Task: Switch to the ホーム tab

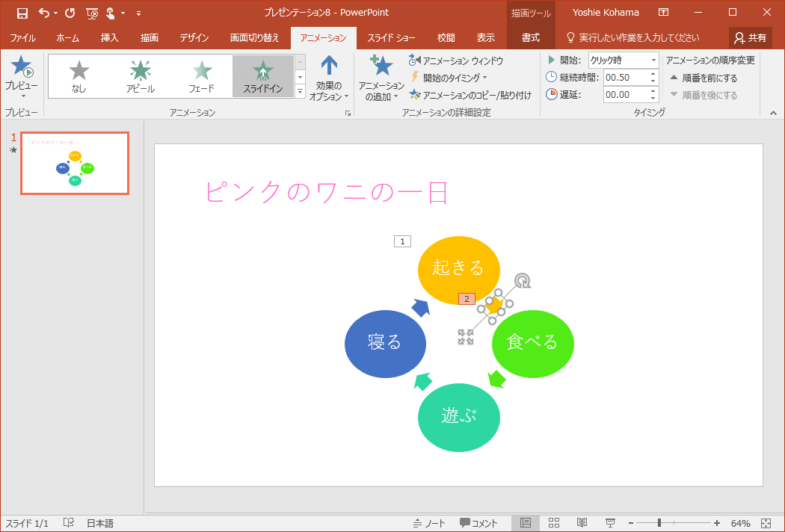Action: [x=67, y=38]
